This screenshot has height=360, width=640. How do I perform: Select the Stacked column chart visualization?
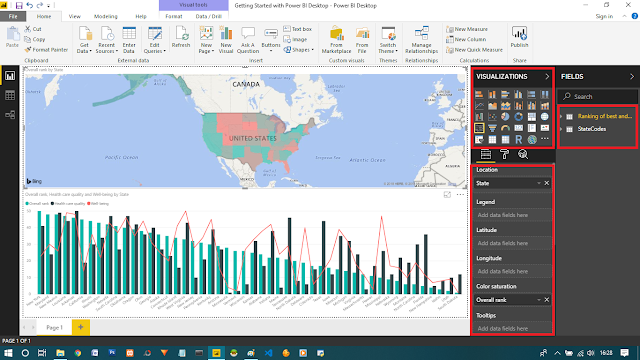492,95
